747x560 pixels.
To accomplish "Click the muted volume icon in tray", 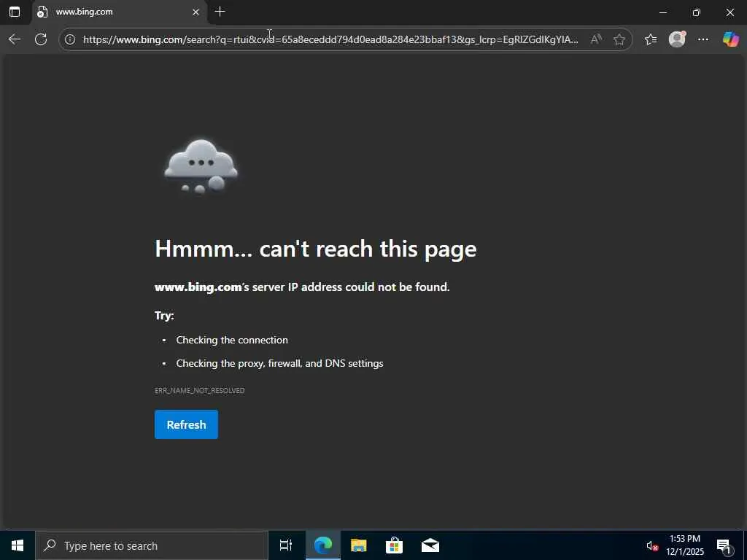I will coord(652,546).
